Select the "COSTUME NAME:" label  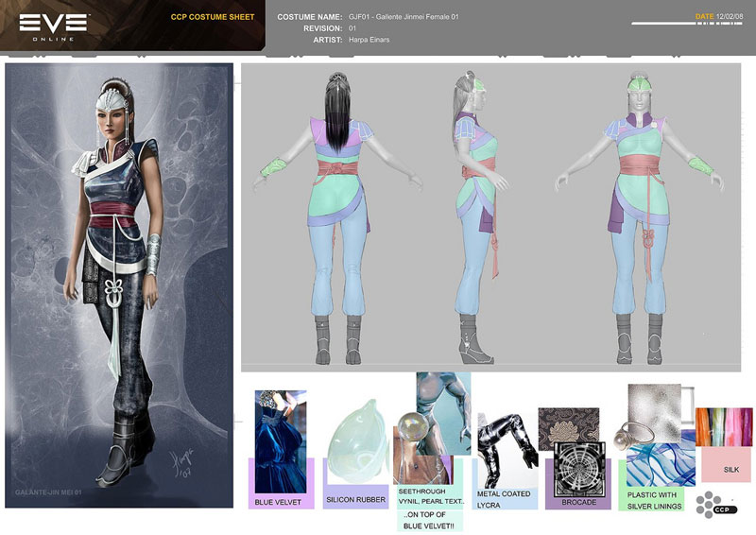point(310,17)
